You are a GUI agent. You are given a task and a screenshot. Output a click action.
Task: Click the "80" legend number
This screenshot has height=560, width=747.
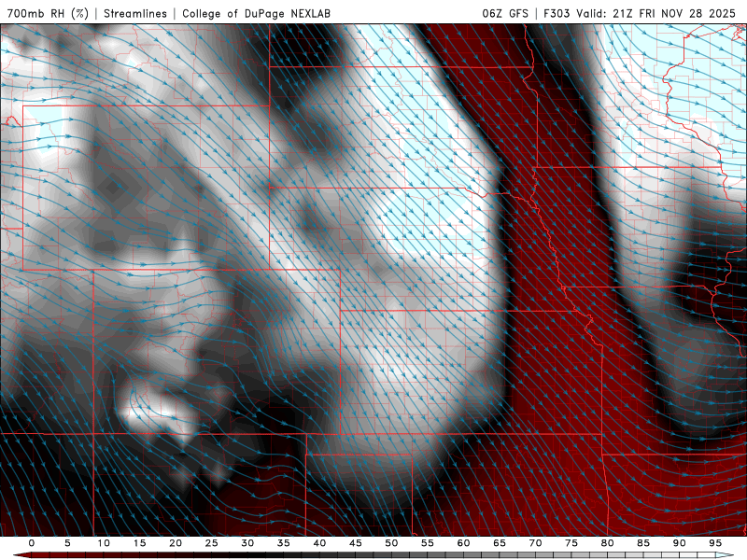tap(608, 543)
